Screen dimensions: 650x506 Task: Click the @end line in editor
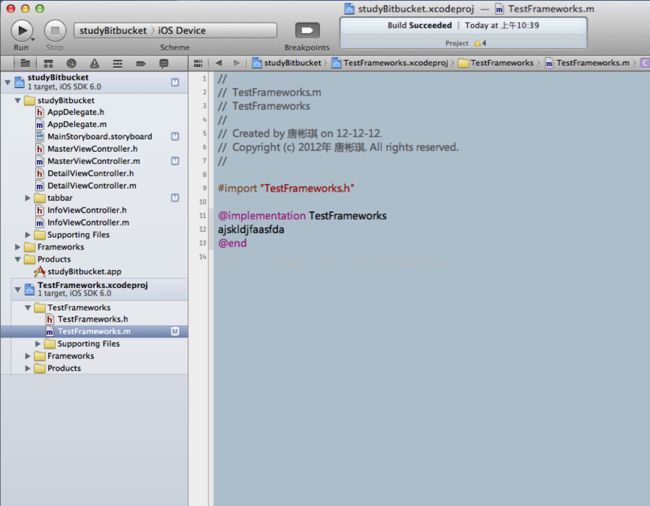pos(233,243)
